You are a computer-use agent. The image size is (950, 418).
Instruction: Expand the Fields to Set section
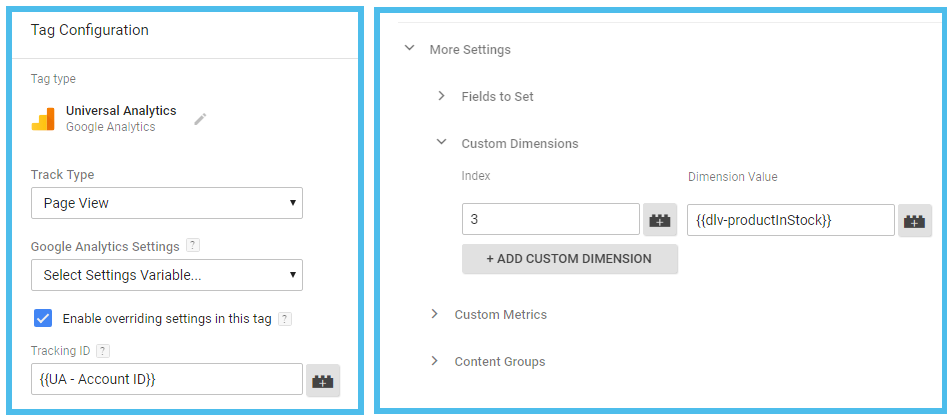[x=441, y=96]
